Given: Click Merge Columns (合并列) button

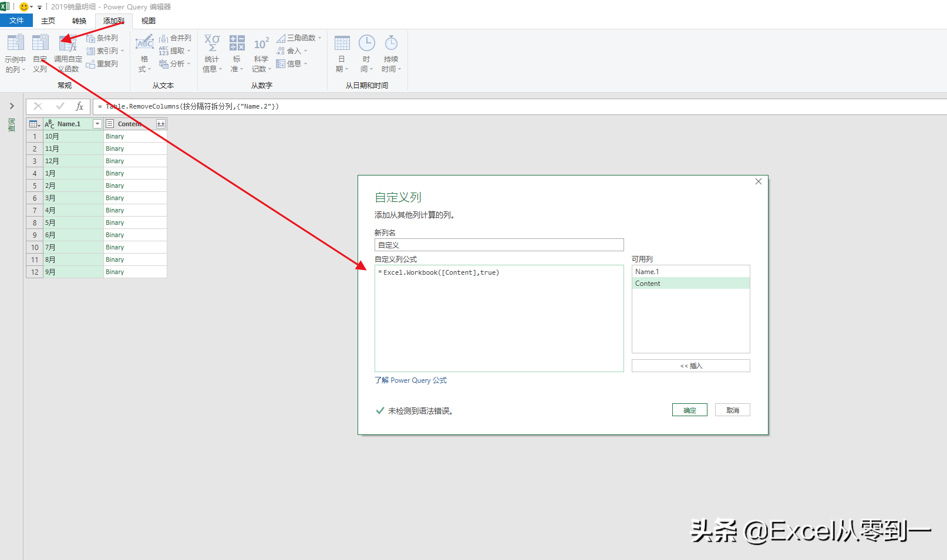Looking at the screenshot, I should (175, 38).
